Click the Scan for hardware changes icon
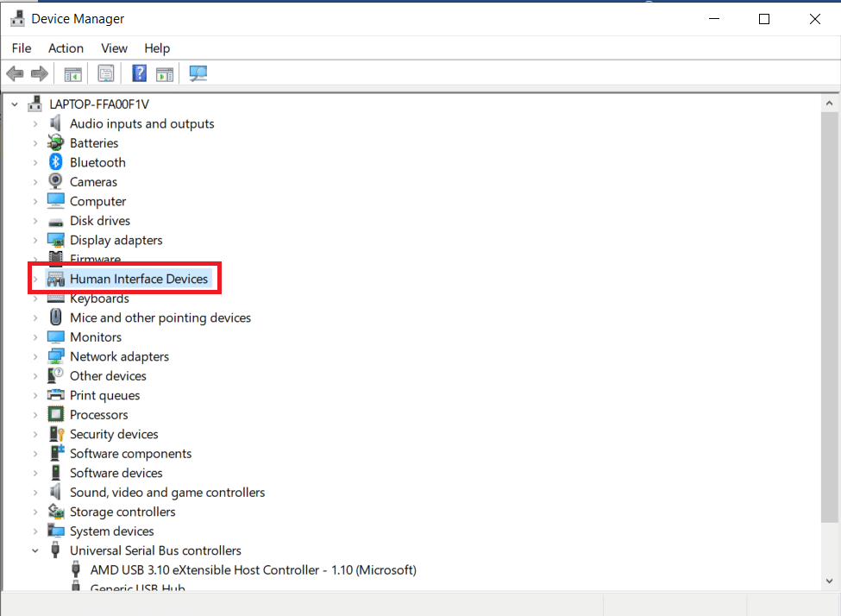 tap(198, 73)
